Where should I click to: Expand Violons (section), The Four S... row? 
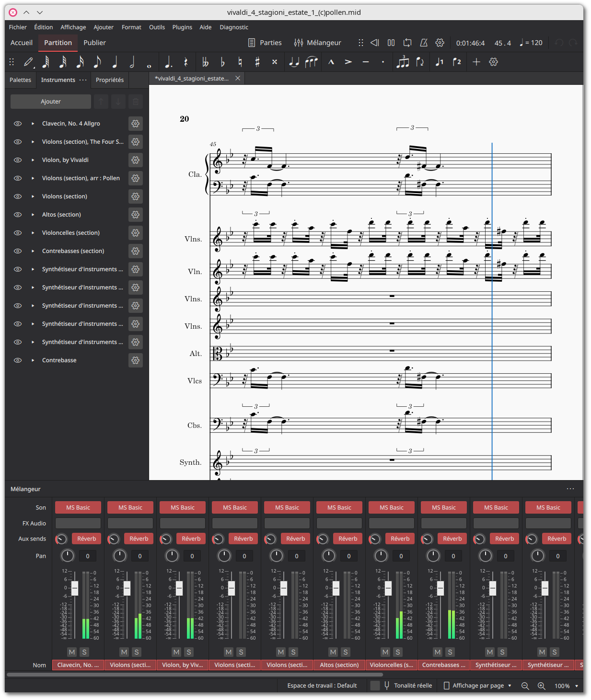[33, 142]
